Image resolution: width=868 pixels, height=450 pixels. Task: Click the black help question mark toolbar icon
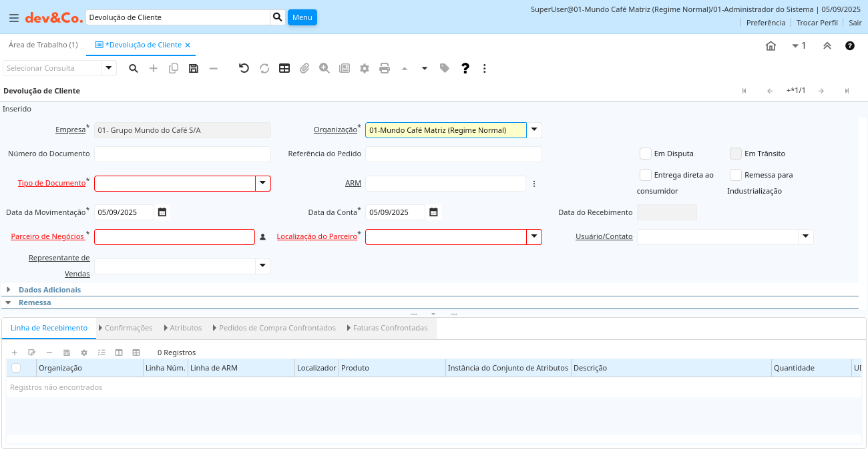(x=465, y=68)
